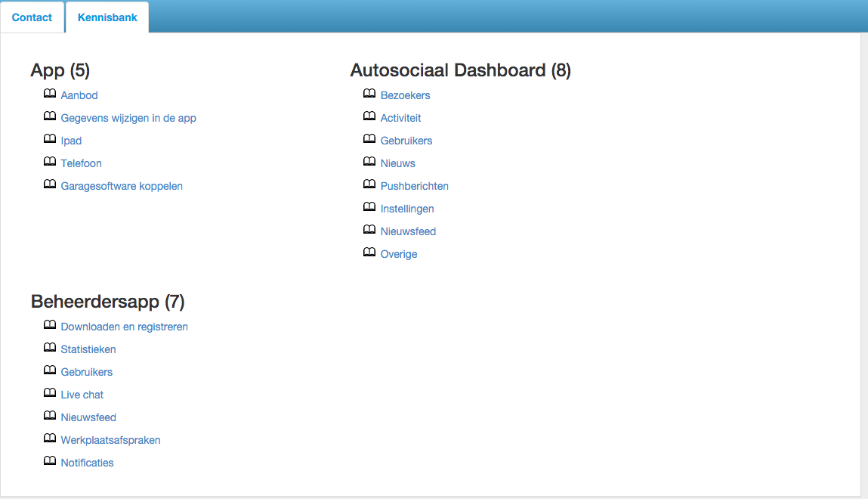The width and height of the screenshot is (868, 499).
Task: Open Gegevens wijzigen in de app link
Action: [128, 118]
